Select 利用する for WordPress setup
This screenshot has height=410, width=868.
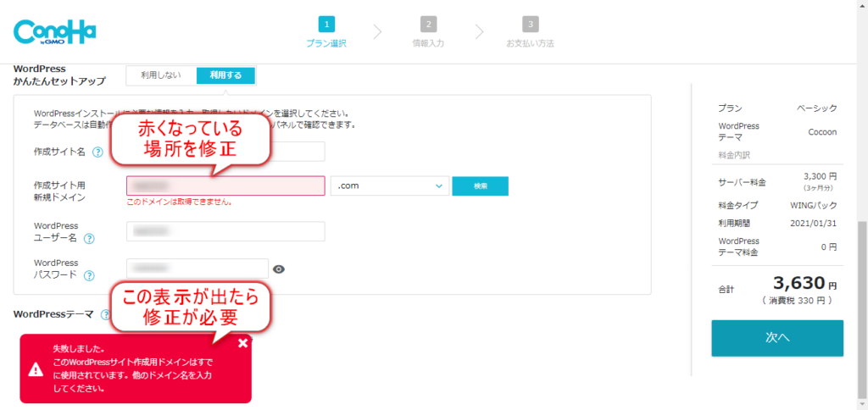pos(225,75)
